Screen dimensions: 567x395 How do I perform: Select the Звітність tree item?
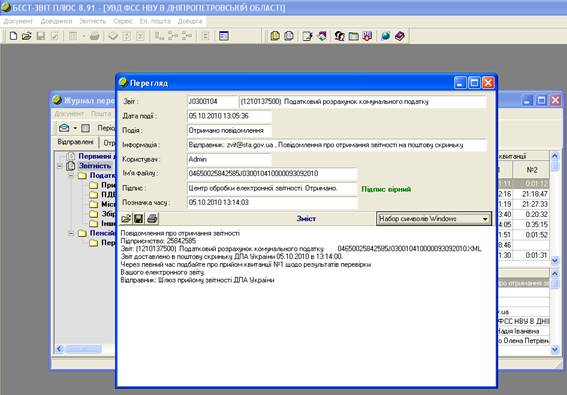pos(95,166)
